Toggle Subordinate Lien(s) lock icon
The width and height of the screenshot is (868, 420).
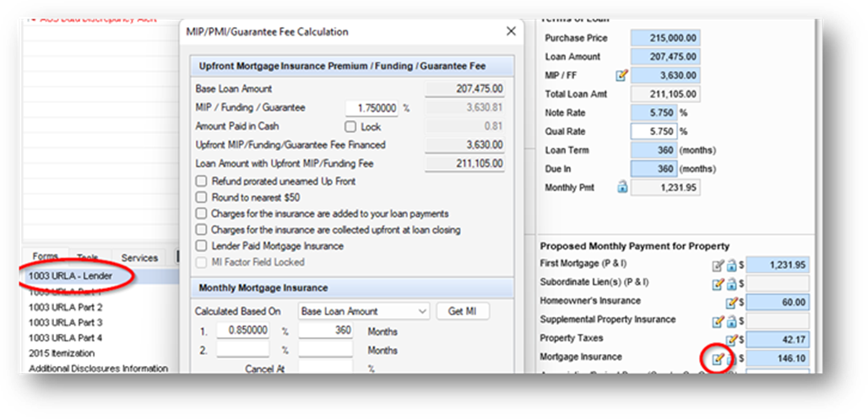click(730, 284)
